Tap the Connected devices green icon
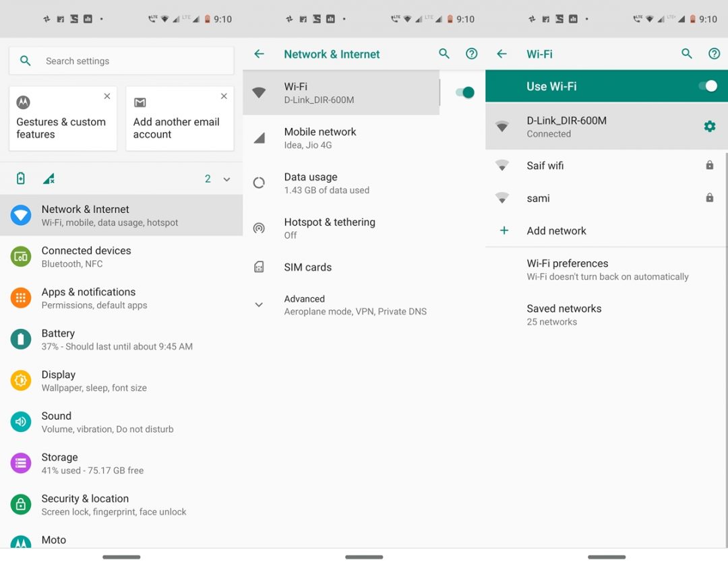The height and width of the screenshot is (566, 728). [x=20, y=257]
